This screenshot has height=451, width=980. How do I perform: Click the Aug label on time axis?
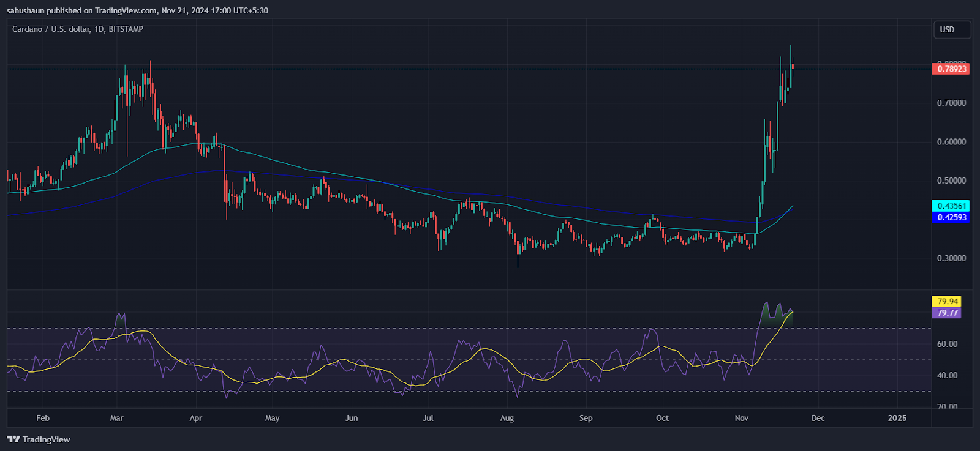pyautogui.click(x=507, y=418)
